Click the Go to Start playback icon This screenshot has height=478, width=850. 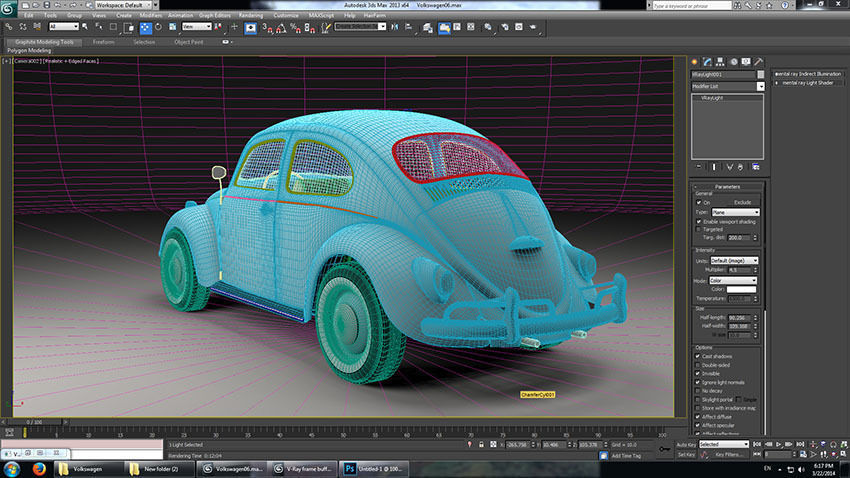tap(757, 444)
